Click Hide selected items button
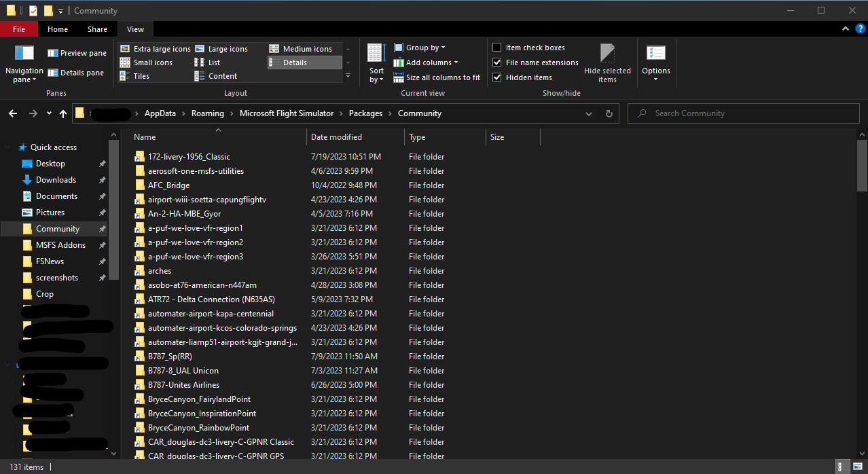Image resolution: width=868 pixels, height=474 pixels. 607,64
